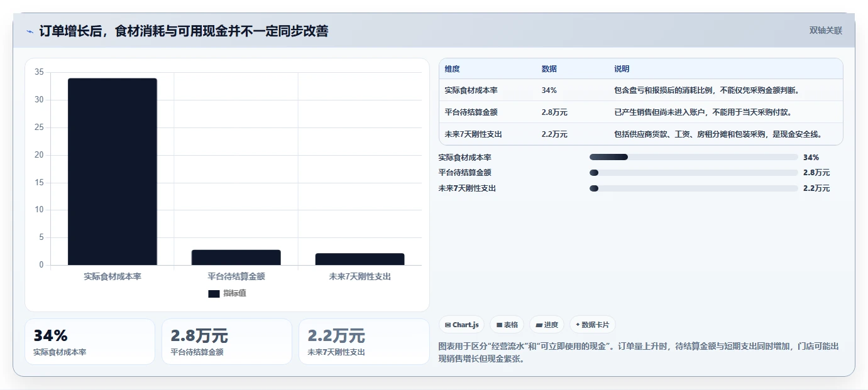Click the description starting 包括供应商货款
Screen dimensions: 868x390
(x=718, y=134)
